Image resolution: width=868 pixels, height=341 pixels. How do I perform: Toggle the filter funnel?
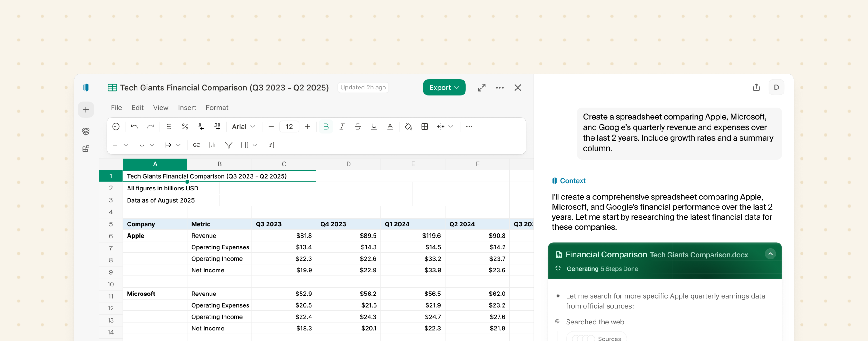click(x=229, y=145)
